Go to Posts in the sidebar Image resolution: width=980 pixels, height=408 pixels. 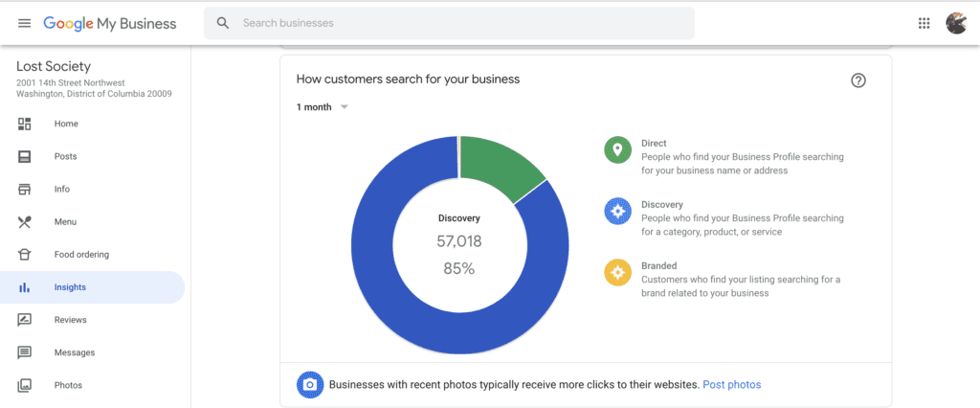point(65,156)
